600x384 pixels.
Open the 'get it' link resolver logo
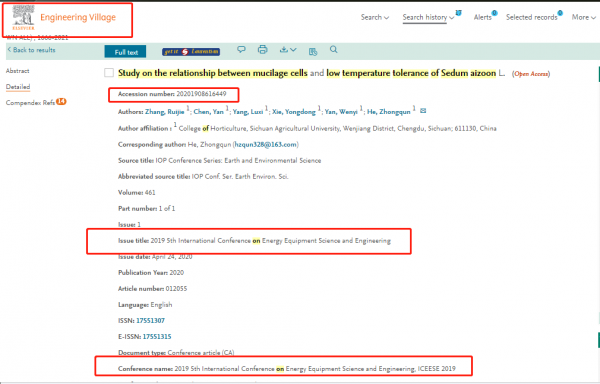[x=191, y=52]
